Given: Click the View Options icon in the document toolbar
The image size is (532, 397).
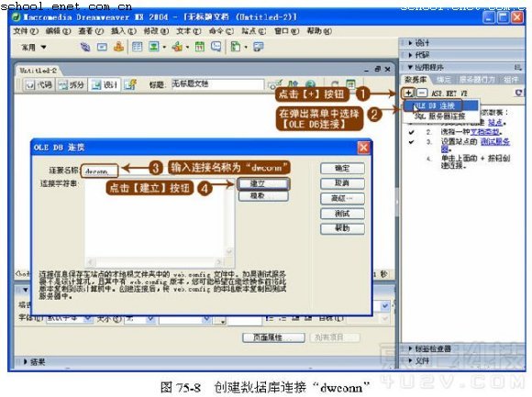Looking at the screenshot, I should (x=350, y=83).
